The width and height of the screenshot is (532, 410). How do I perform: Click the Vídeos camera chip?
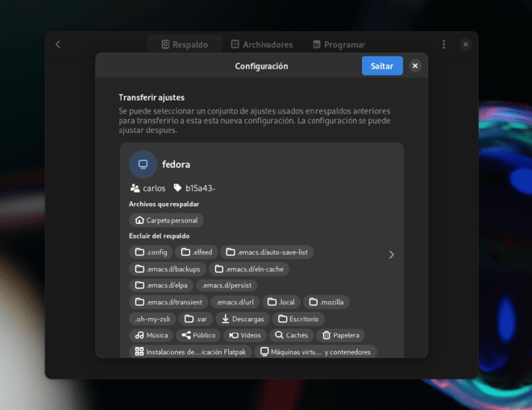245,335
